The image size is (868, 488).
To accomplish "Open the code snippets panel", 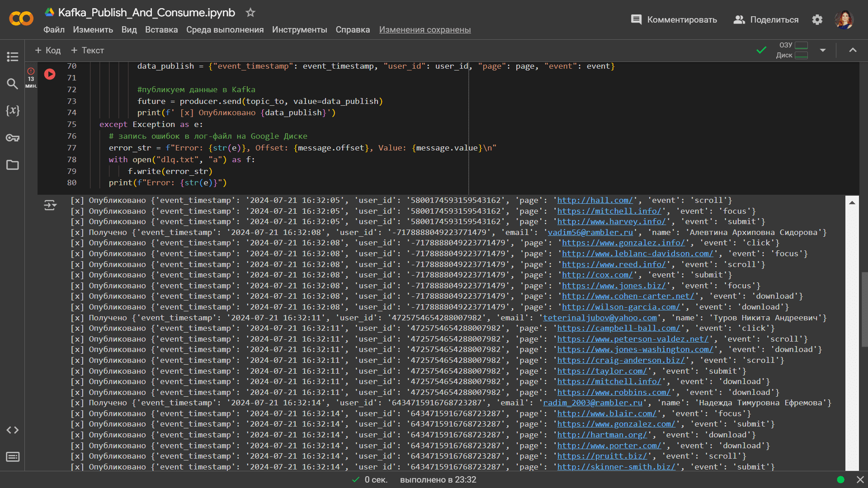I will pyautogui.click(x=12, y=430).
